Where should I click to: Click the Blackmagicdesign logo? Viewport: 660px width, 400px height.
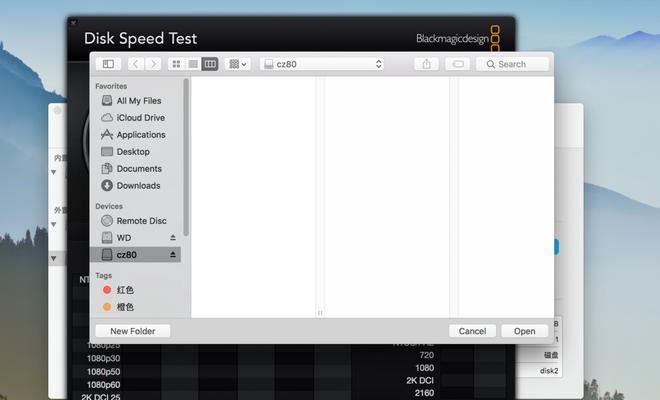pyautogui.click(x=458, y=39)
